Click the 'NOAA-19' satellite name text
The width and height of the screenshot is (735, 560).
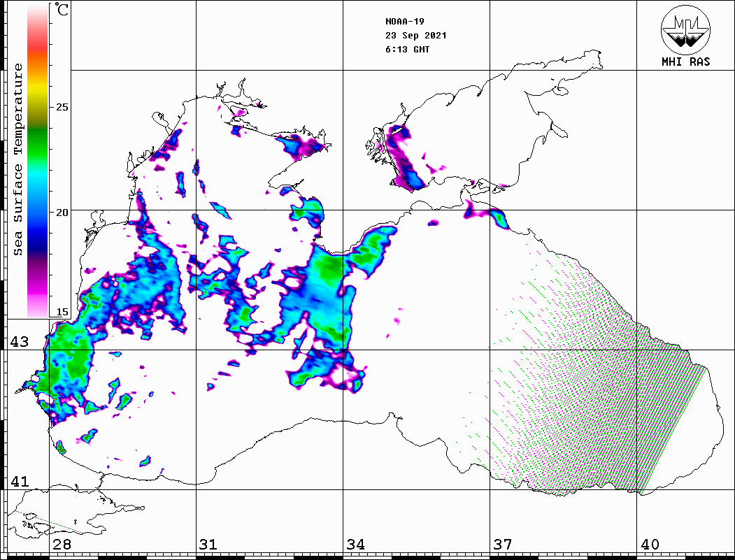(x=405, y=22)
